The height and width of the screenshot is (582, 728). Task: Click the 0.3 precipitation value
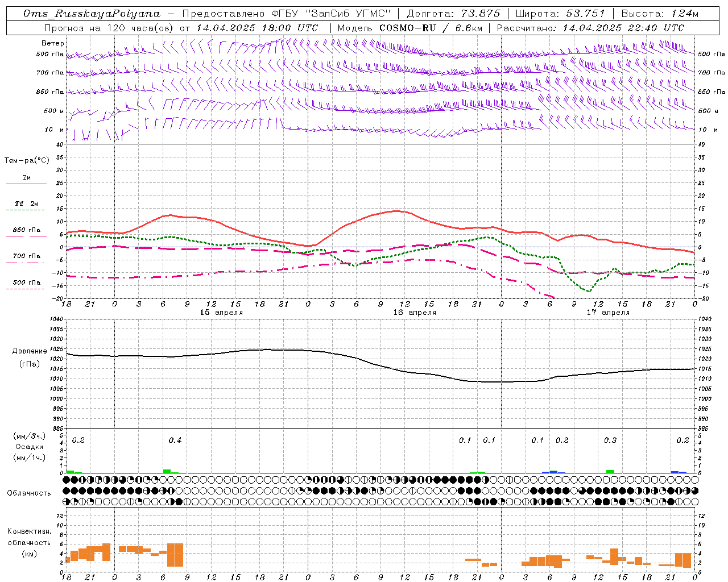pos(610,440)
